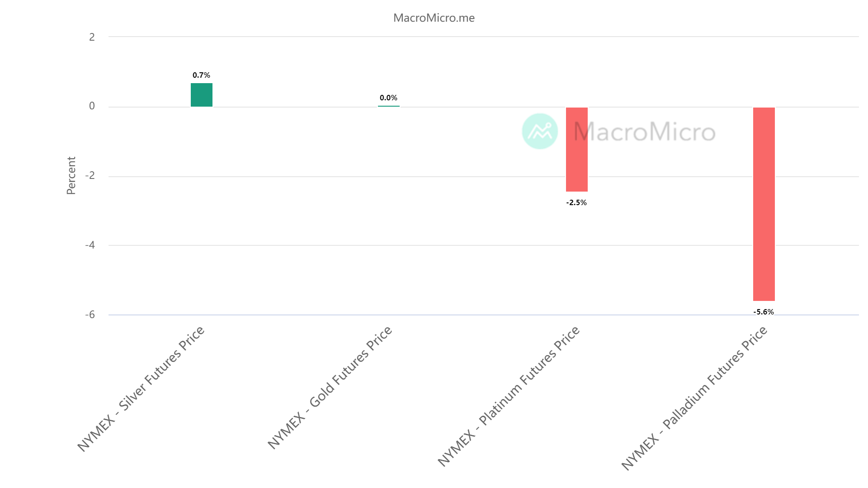
Task: Click the Percent y-axis title
Action: click(71, 175)
